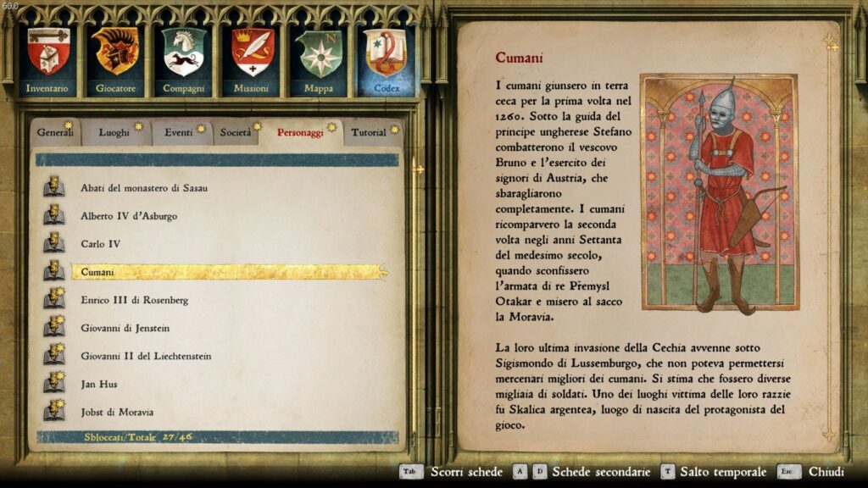Click the Cumani warrior illustration
This screenshot has height=488, width=868.
(x=720, y=194)
